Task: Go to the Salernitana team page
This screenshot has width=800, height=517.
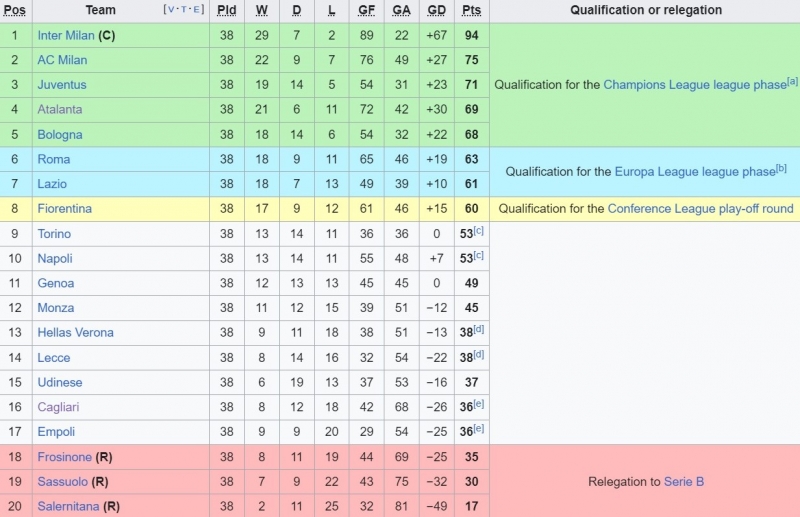Action: pos(67,506)
